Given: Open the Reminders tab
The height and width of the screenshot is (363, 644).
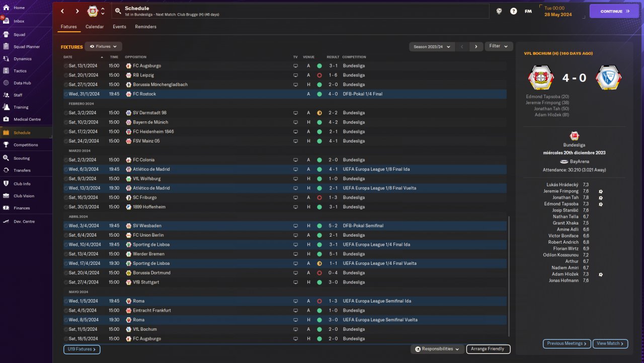Looking at the screenshot, I should [145, 27].
